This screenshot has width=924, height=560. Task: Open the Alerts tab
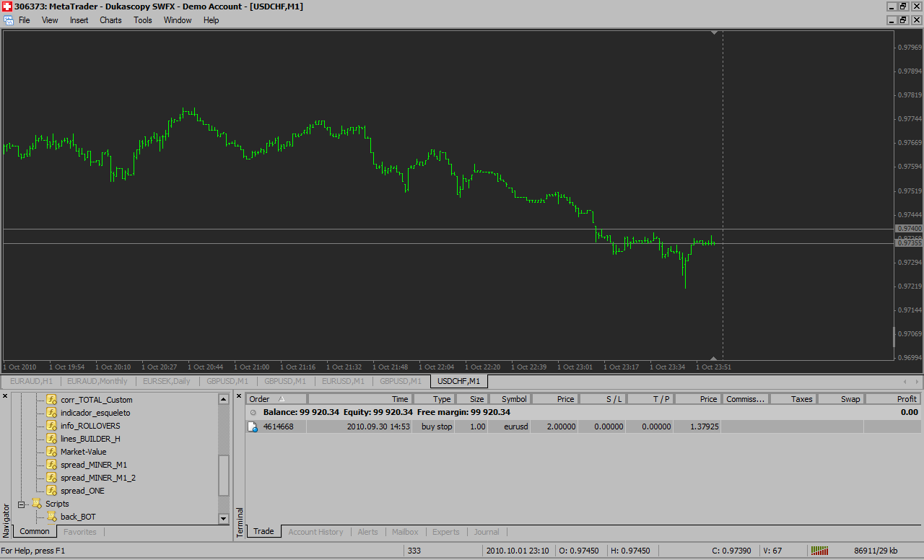pyautogui.click(x=368, y=532)
